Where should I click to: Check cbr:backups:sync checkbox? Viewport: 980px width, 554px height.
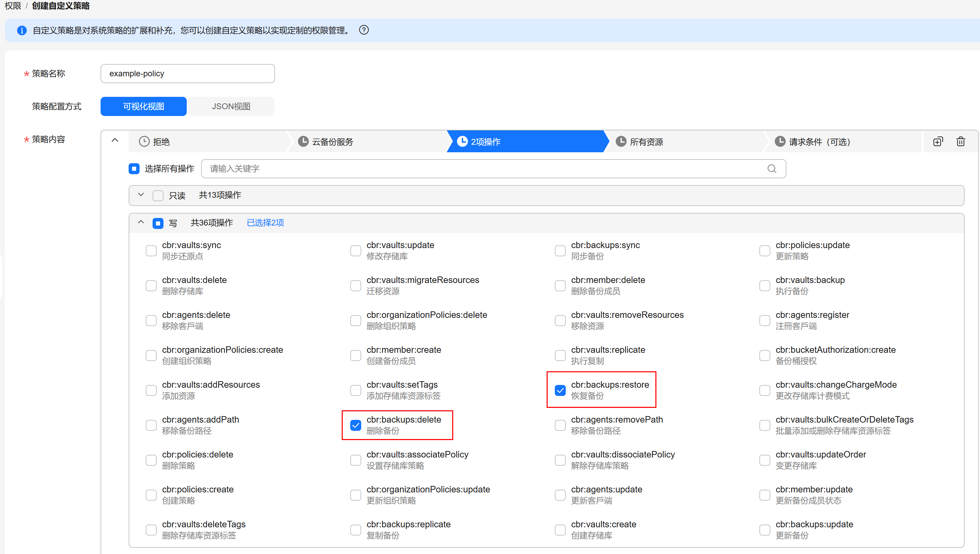point(560,251)
